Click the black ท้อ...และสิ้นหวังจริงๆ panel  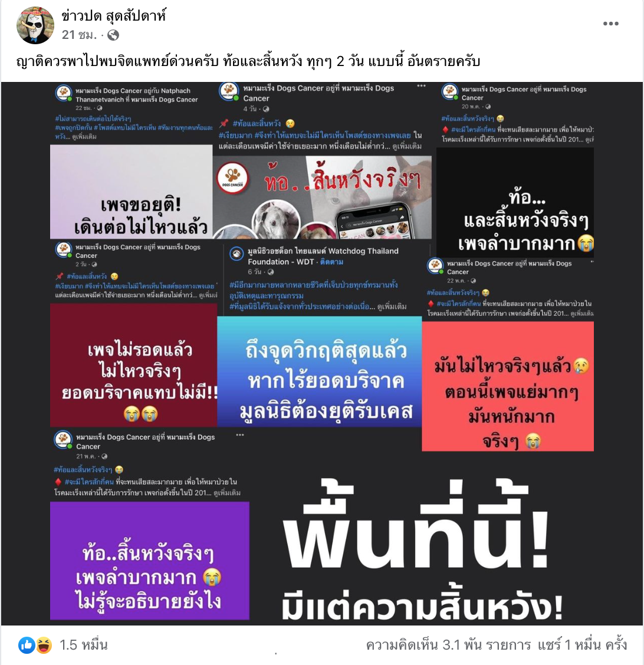(515, 202)
